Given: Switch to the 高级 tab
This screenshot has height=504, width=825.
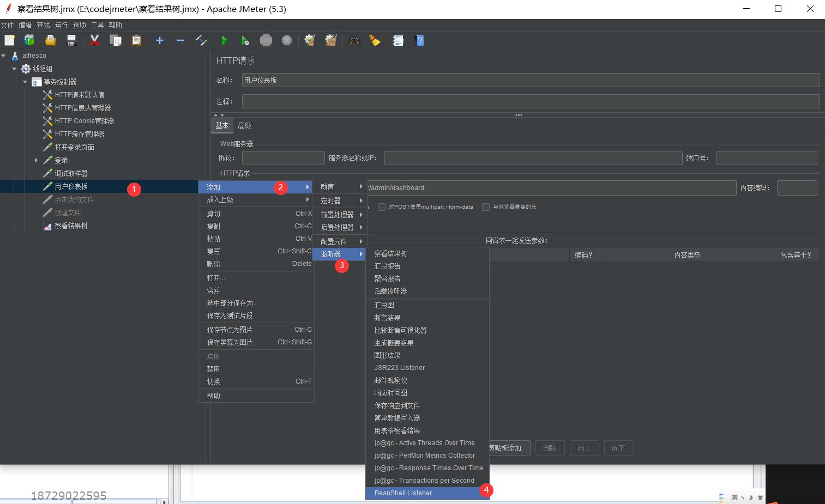Looking at the screenshot, I should pyautogui.click(x=244, y=125).
